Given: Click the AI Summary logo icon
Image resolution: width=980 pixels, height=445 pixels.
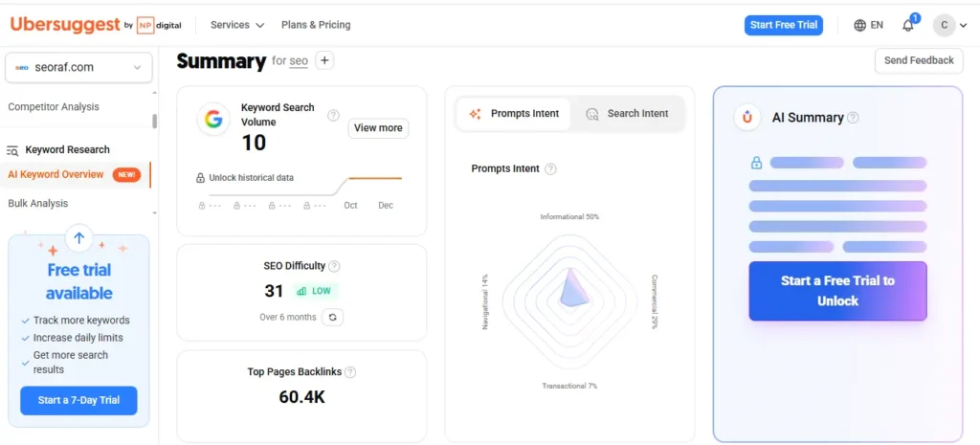Looking at the screenshot, I should tap(746, 117).
